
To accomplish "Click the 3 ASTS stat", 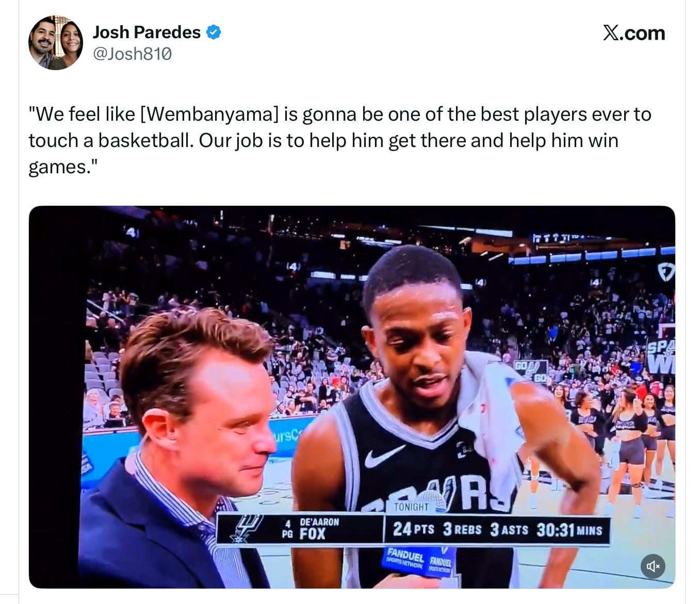I will pos(509,529).
